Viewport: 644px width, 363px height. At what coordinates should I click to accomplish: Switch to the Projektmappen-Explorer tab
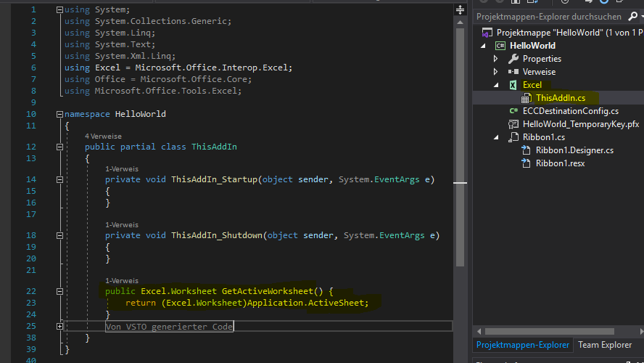click(x=522, y=345)
